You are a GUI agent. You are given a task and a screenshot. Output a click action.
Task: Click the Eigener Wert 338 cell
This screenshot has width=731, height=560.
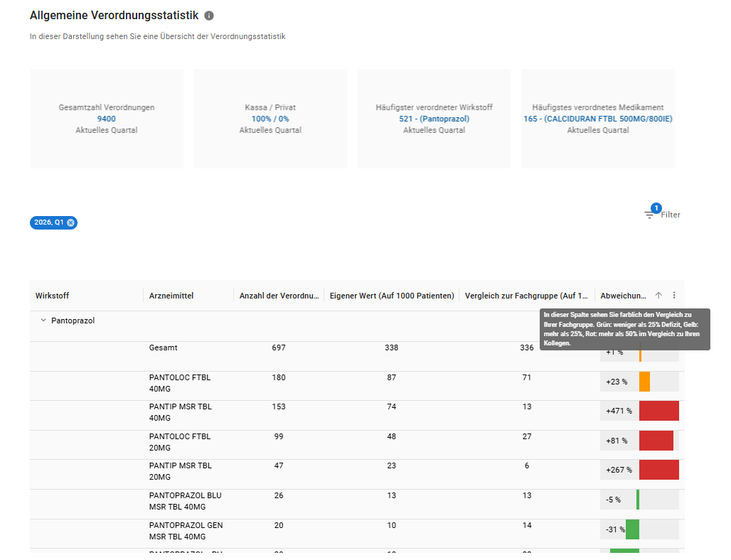[x=392, y=348]
